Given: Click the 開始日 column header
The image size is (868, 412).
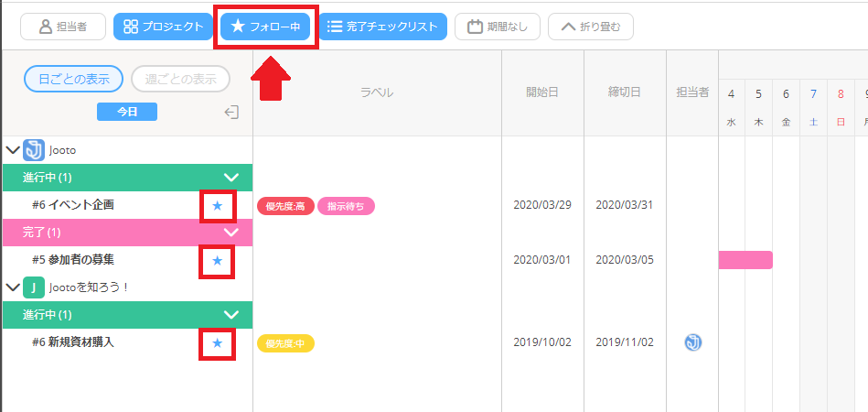Looking at the screenshot, I should point(542,92).
